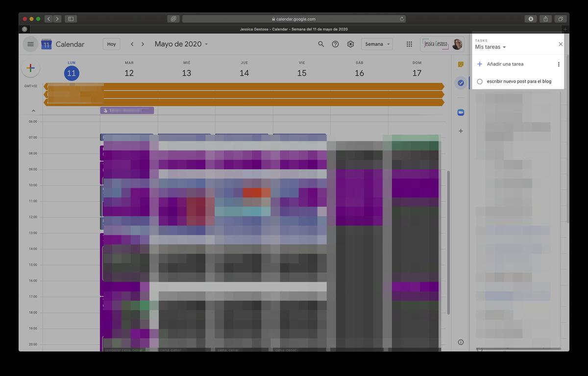Open the Google apps grid
Image resolution: width=588 pixels, height=376 pixels.
[409, 44]
